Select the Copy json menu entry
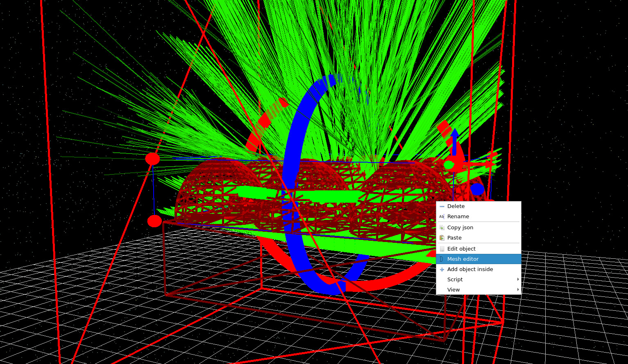The height and width of the screenshot is (364, 628). [460, 227]
